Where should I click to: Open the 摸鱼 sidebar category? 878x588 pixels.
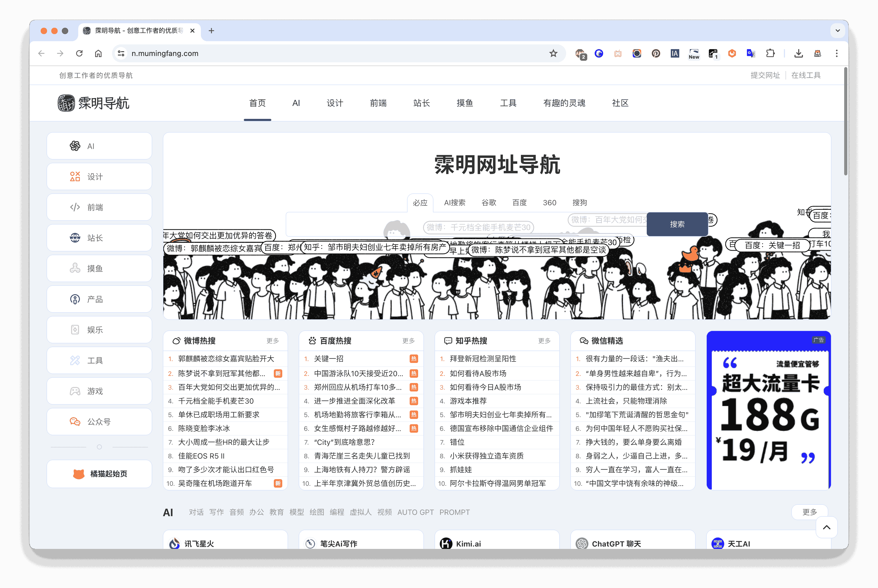(x=99, y=268)
